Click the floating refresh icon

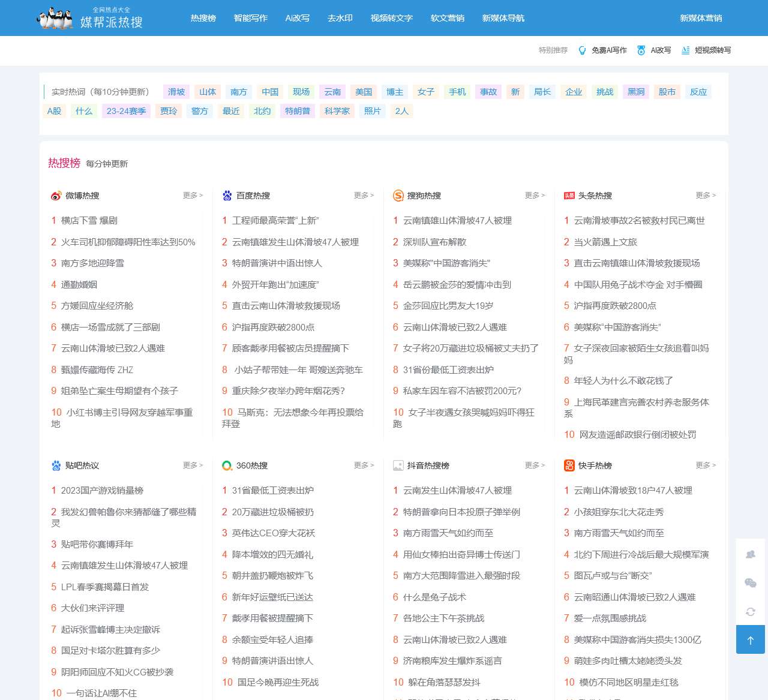click(x=750, y=611)
